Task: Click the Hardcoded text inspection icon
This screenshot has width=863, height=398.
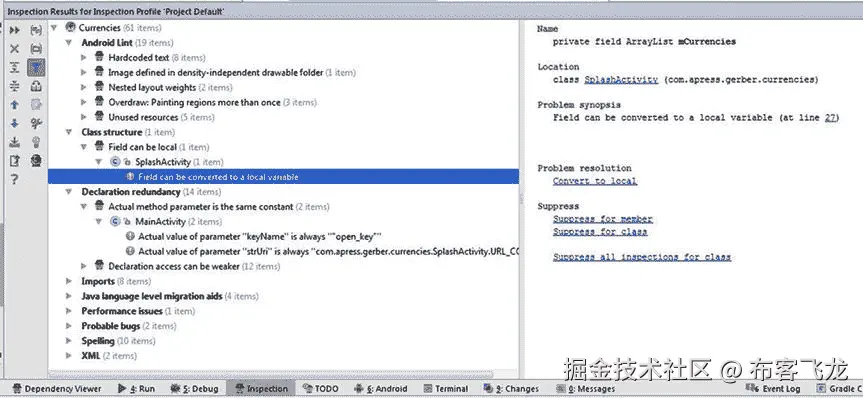Action: click(99, 57)
